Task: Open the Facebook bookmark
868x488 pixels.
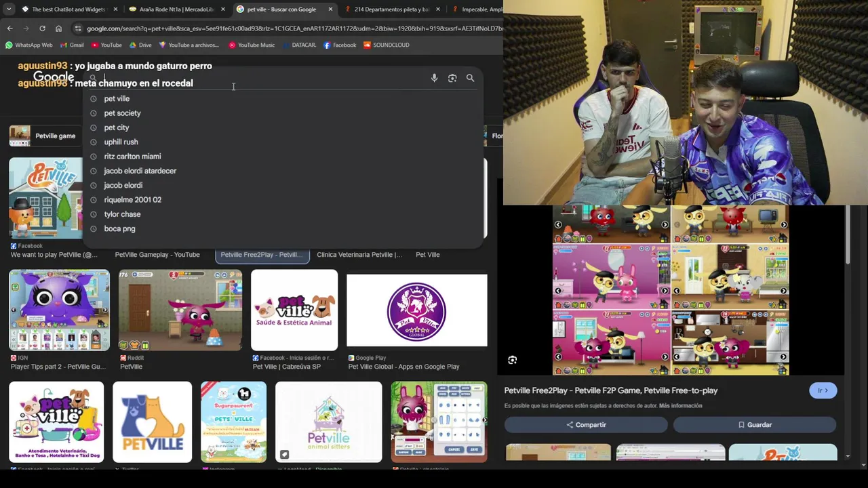Action: pos(340,45)
